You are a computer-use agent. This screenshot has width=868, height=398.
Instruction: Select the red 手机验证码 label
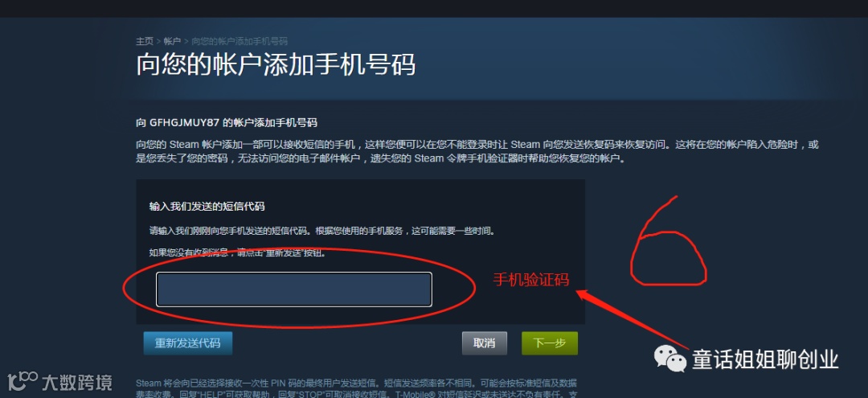531,280
